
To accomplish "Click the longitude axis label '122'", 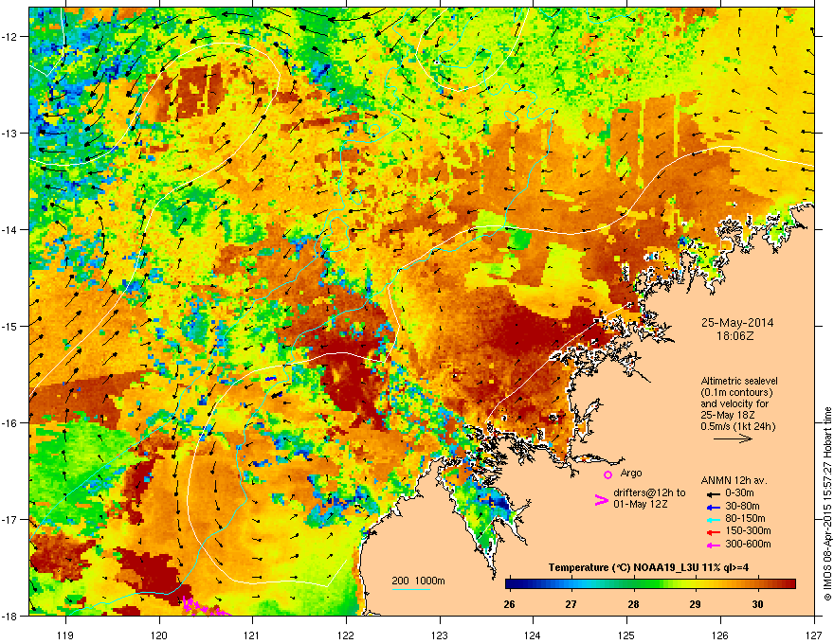I will click(346, 635).
